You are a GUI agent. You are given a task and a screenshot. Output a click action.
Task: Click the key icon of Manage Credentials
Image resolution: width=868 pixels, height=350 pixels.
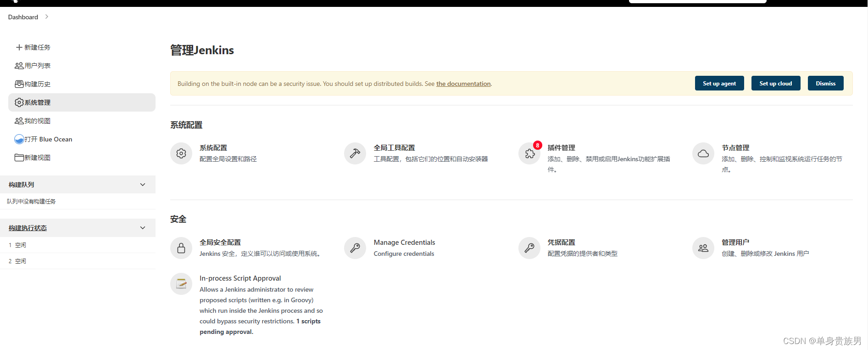[355, 248]
